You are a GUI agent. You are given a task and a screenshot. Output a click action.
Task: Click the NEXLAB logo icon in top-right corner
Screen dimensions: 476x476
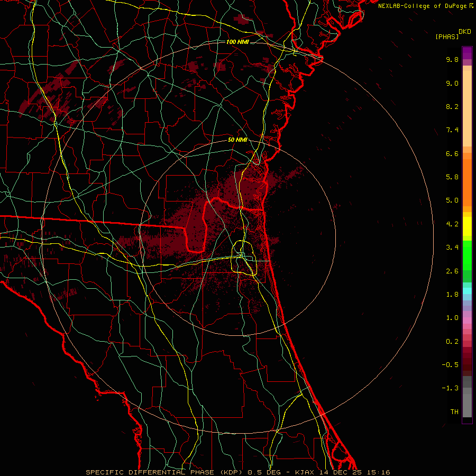pos(471,6)
